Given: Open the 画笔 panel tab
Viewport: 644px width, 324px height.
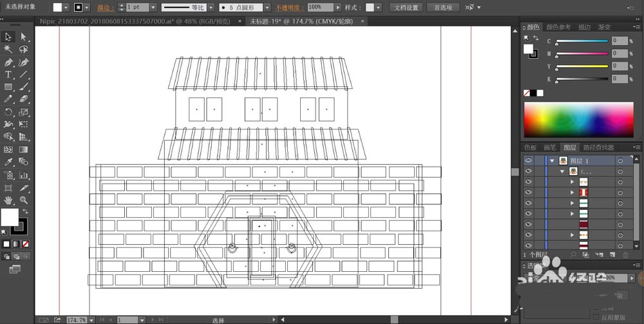Looking at the screenshot, I should (x=549, y=148).
